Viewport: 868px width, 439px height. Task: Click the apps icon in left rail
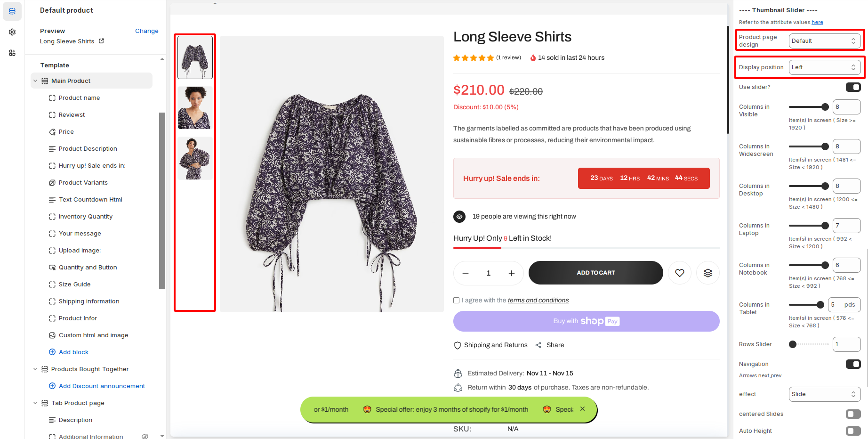pos(12,53)
